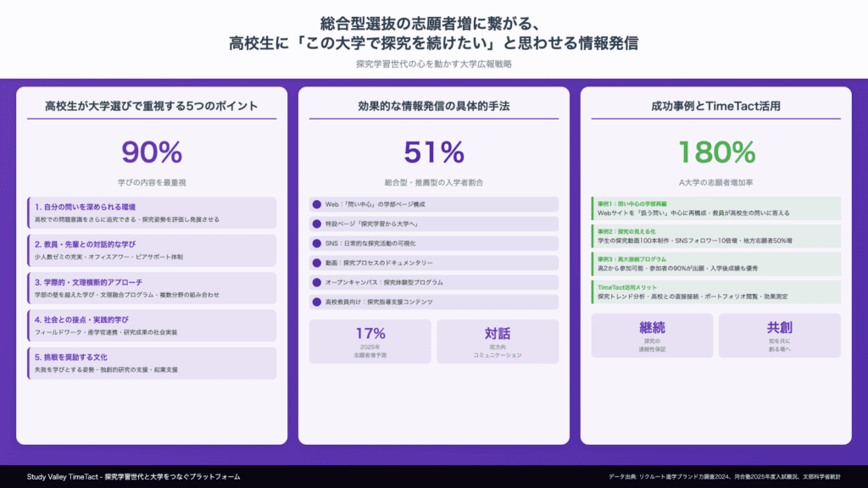Click the bullet next to オープンキャンパス

point(317,282)
